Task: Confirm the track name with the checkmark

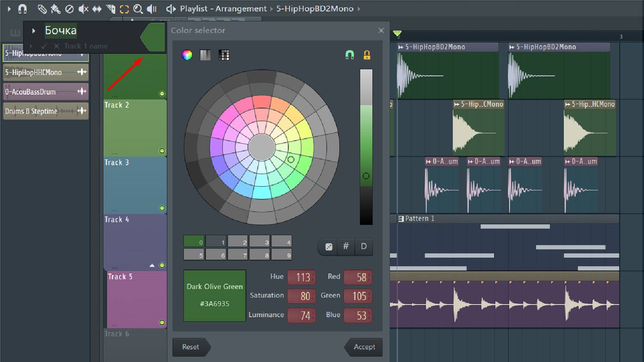Action: (44, 46)
